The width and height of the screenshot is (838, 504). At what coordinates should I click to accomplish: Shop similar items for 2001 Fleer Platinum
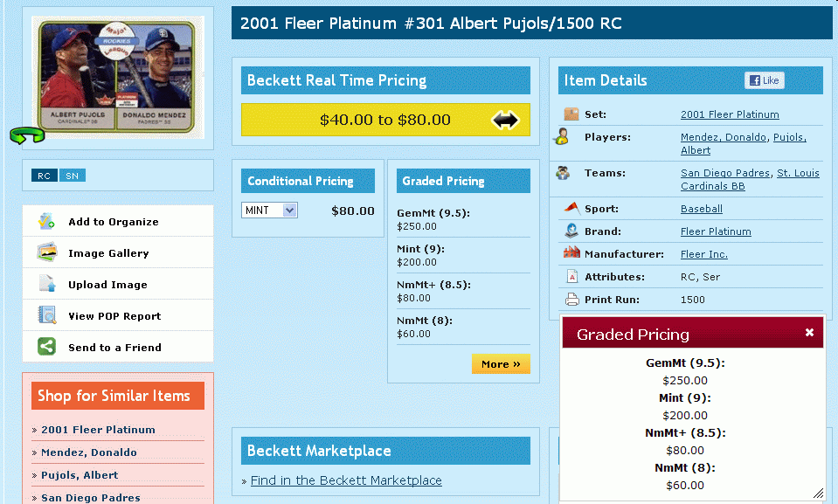(99, 430)
